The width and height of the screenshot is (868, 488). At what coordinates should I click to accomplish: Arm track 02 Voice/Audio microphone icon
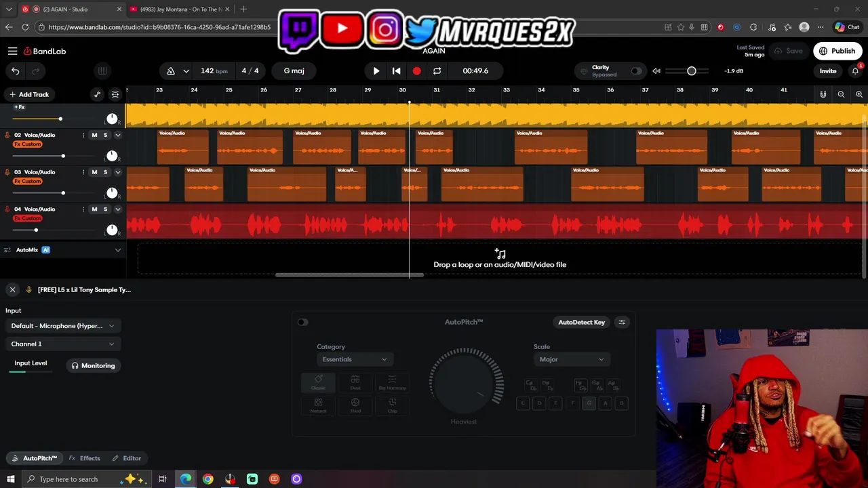(x=7, y=135)
